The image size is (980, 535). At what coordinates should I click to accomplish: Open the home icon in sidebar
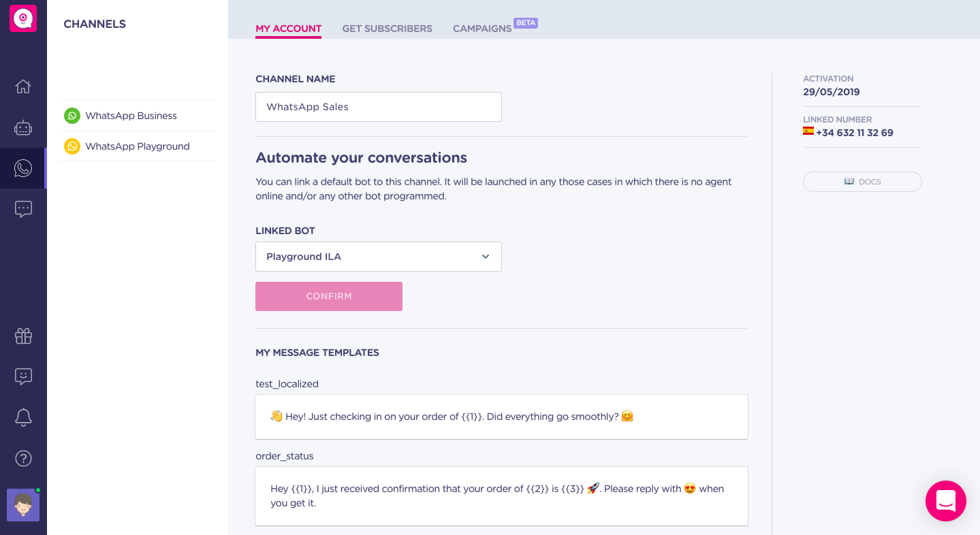[23, 86]
